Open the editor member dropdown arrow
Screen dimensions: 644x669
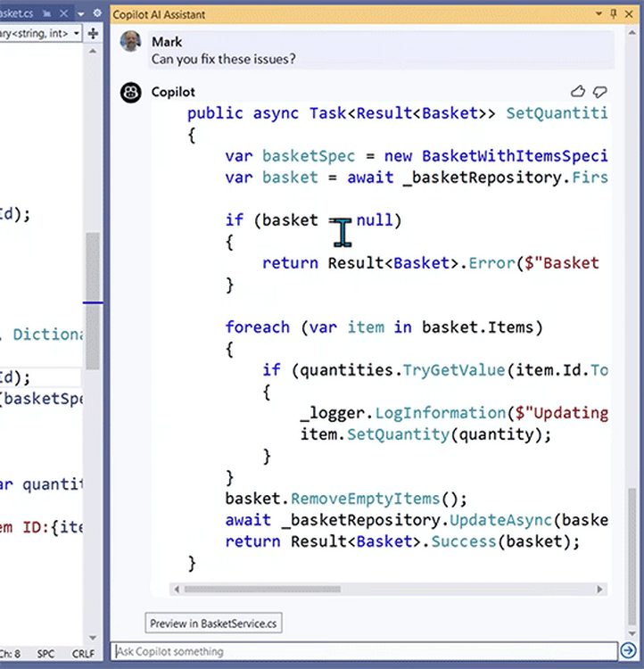click(x=77, y=33)
